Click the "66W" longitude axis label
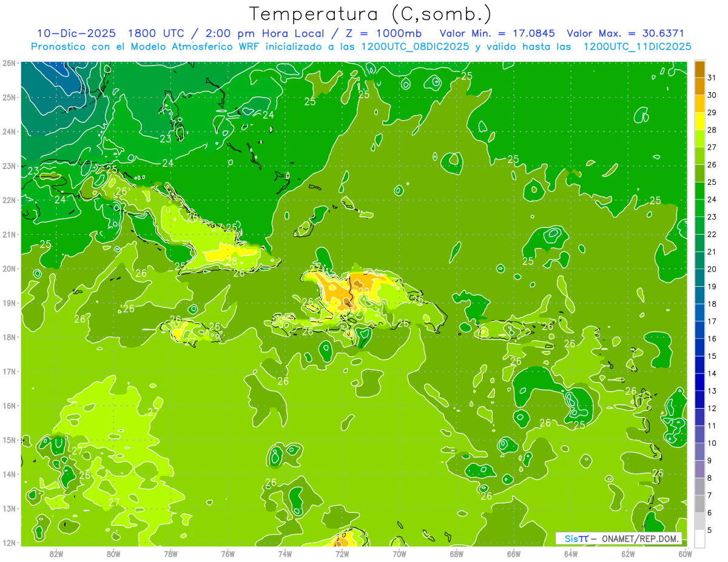The height and width of the screenshot is (562, 728). point(513,554)
